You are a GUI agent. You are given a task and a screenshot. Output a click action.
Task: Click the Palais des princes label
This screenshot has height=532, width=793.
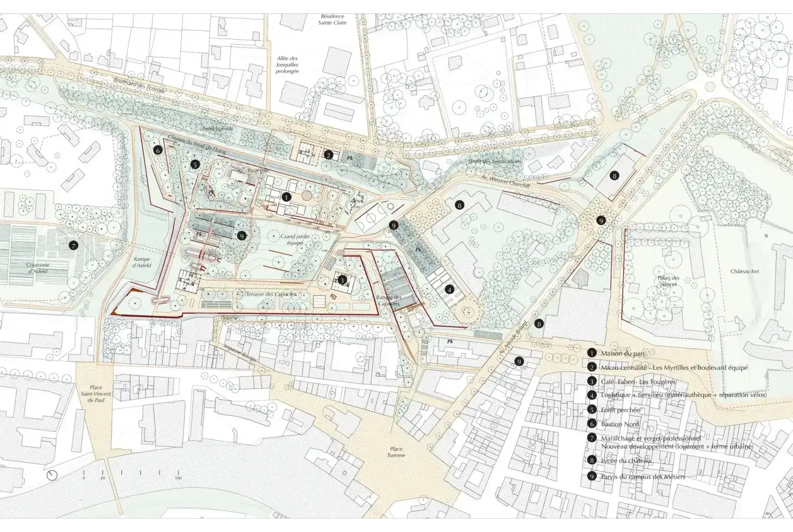click(x=668, y=281)
